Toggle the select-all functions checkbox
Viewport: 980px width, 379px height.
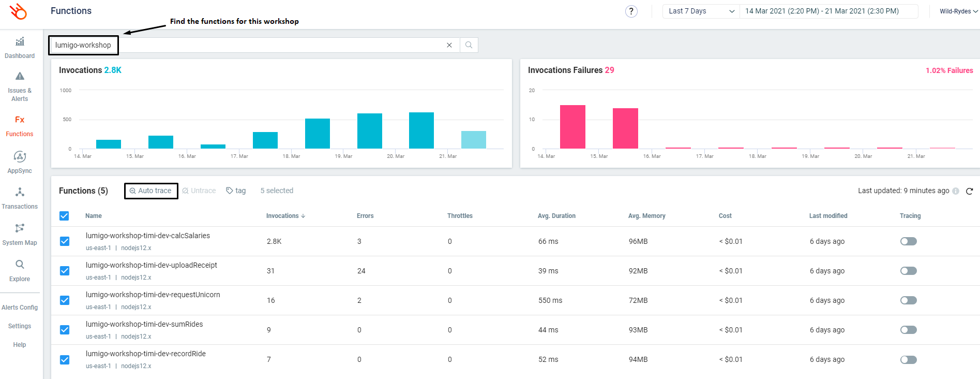click(64, 216)
